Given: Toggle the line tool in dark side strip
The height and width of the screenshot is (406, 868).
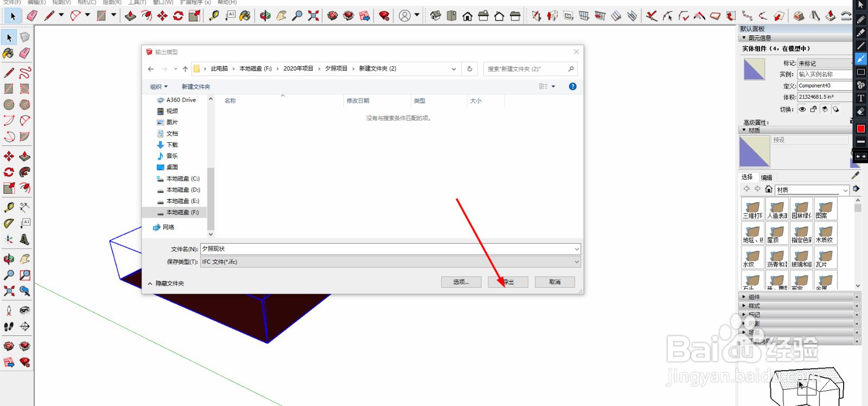Looking at the screenshot, I should (861, 46).
